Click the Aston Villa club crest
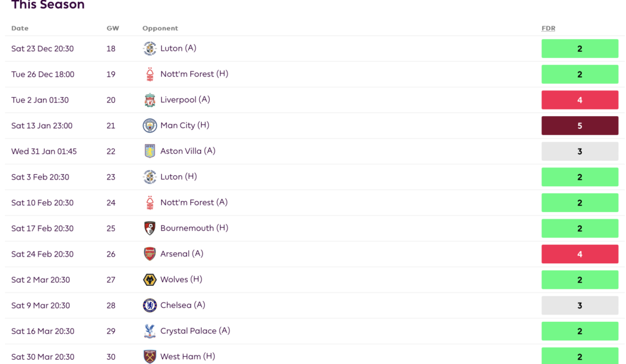Screen dimensions: 626x364 point(150,151)
